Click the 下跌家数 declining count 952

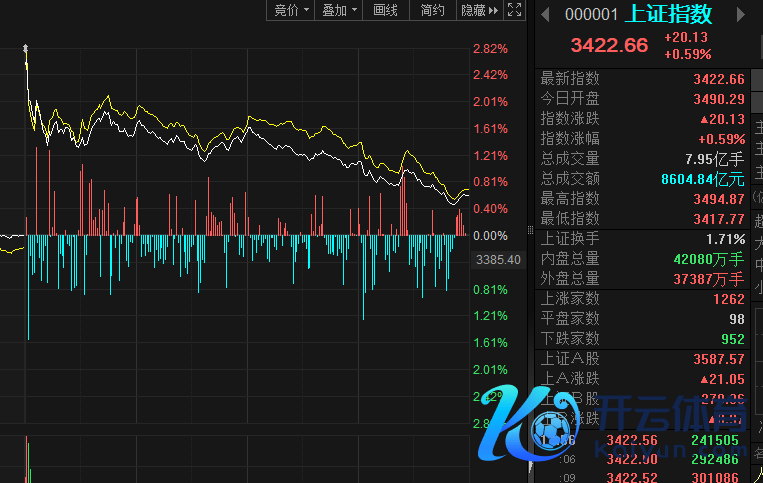pos(730,339)
